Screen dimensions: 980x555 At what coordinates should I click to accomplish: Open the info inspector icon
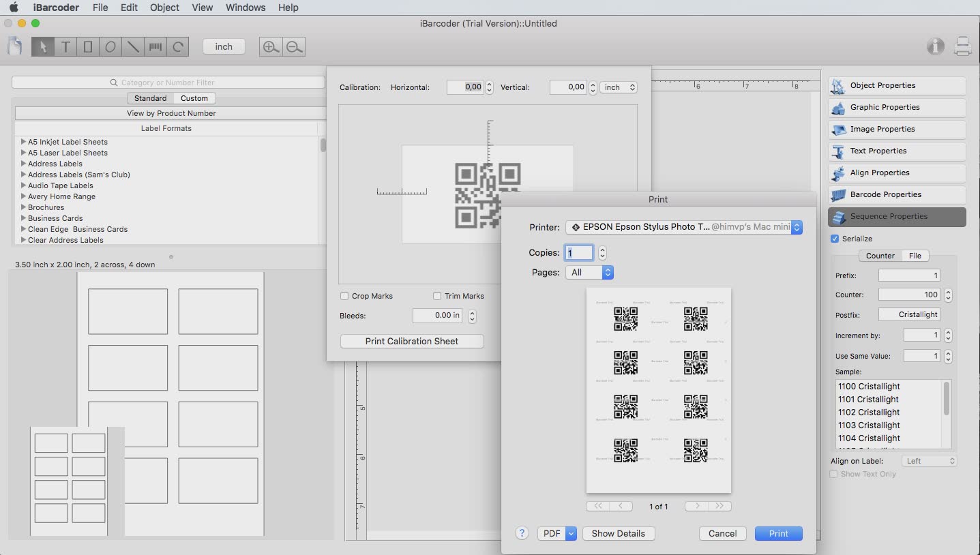(x=935, y=46)
